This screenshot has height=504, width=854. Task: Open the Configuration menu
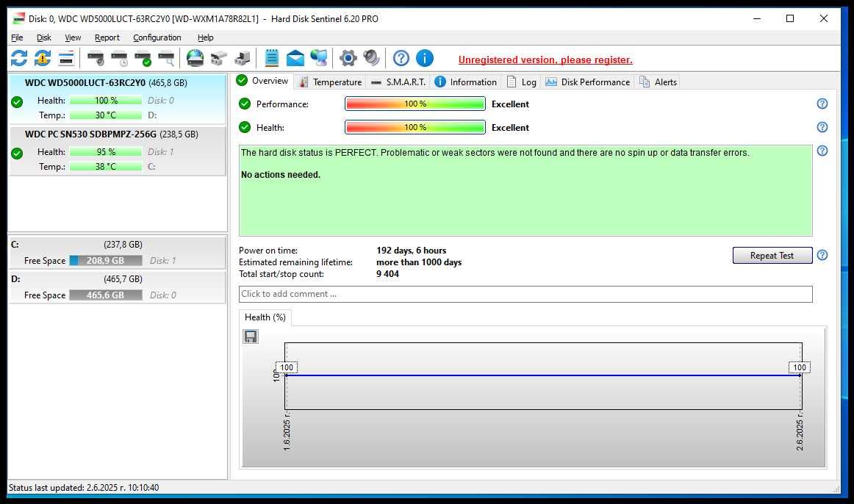pyautogui.click(x=157, y=37)
